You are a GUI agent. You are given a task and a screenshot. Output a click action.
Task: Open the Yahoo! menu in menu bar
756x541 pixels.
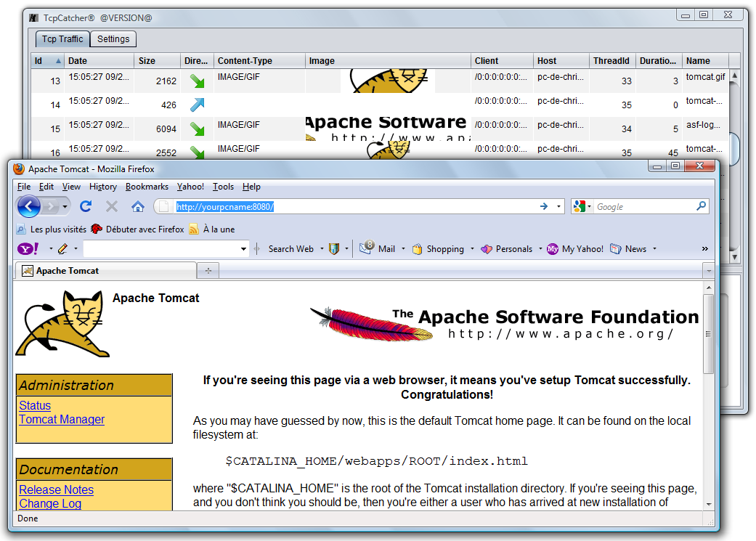coord(190,187)
